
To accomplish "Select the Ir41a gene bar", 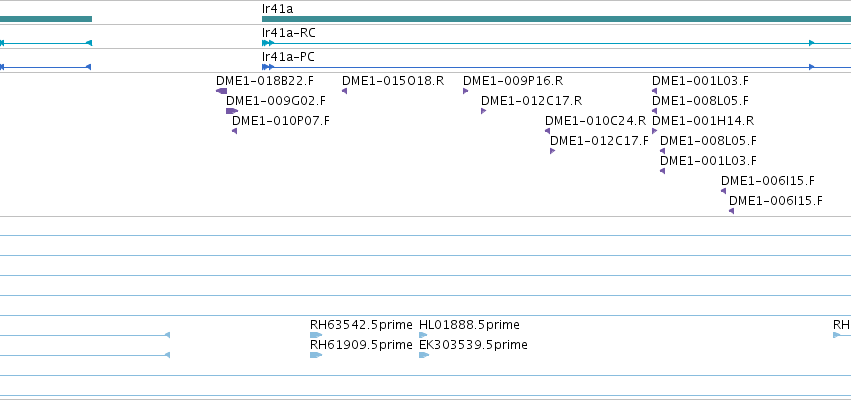I will (556, 19).
